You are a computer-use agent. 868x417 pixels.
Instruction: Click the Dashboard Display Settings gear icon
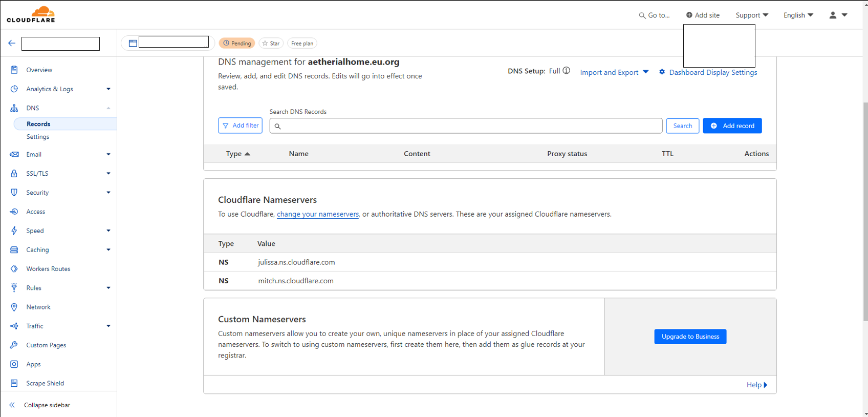click(662, 72)
